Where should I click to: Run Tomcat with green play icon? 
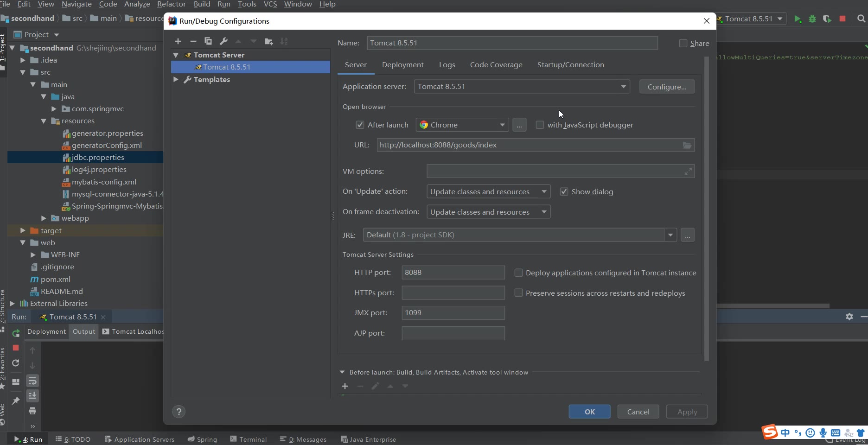tap(798, 19)
